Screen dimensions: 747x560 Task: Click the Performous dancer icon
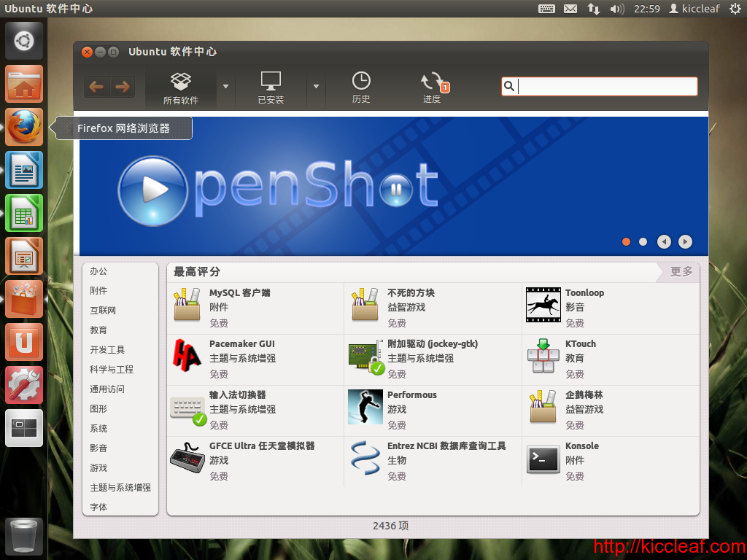click(365, 407)
